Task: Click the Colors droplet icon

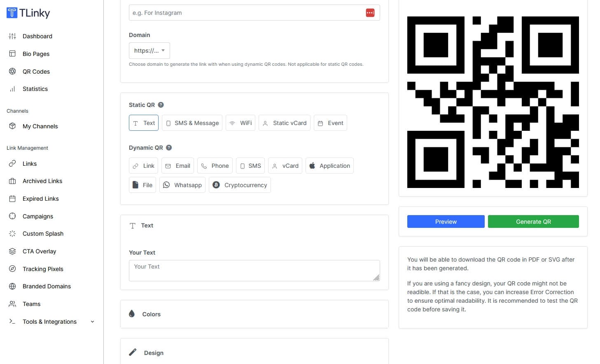Action: click(132, 313)
